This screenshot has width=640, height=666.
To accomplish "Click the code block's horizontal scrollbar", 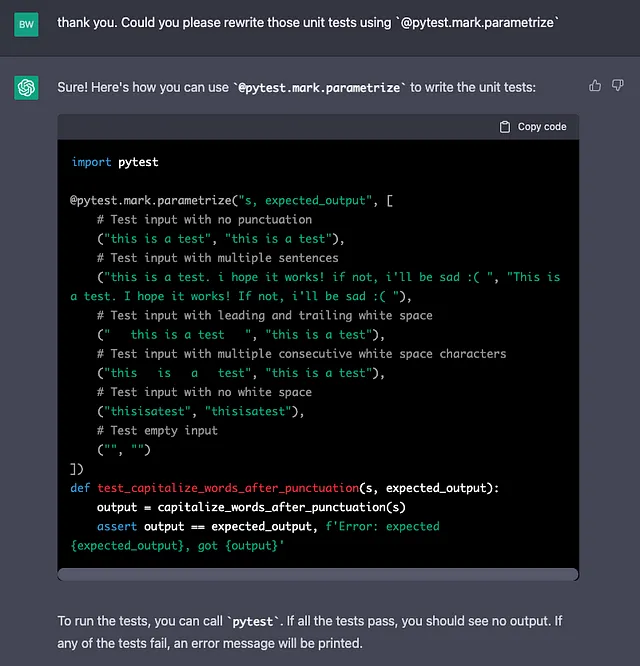I will [318, 574].
